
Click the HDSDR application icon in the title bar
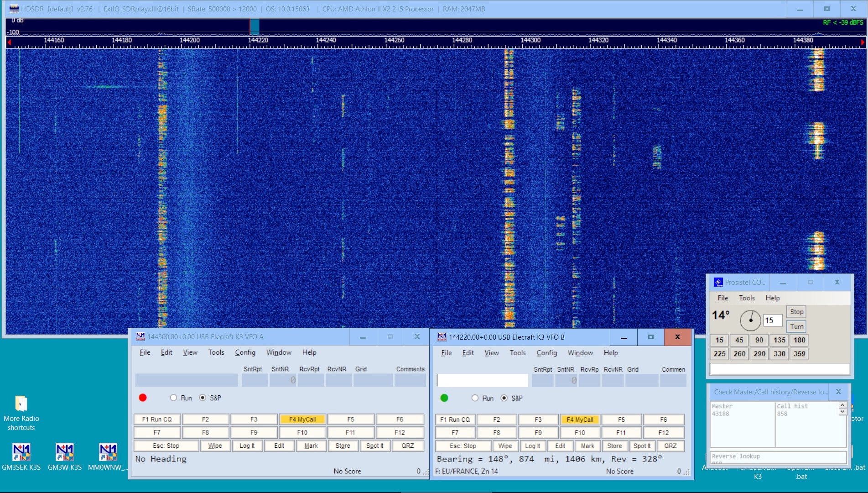[14, 8]
